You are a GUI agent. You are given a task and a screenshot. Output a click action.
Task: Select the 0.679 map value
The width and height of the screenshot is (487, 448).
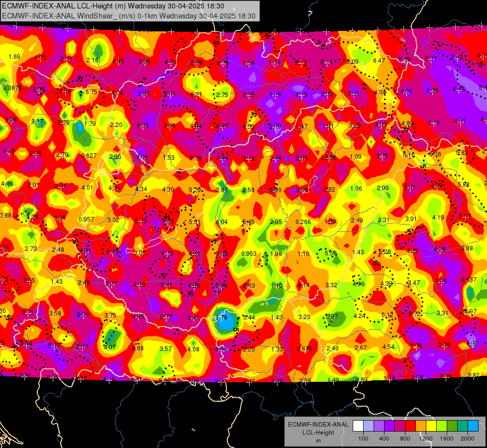304,348
